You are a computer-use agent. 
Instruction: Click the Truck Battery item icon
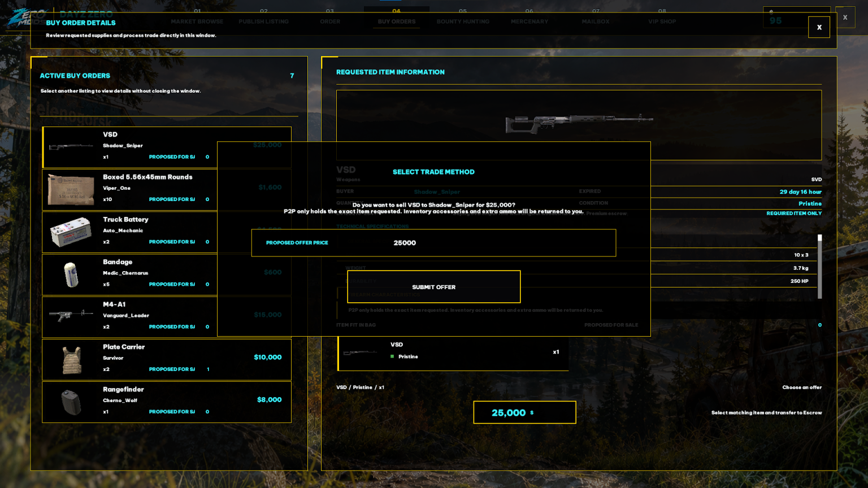[71, 232]
